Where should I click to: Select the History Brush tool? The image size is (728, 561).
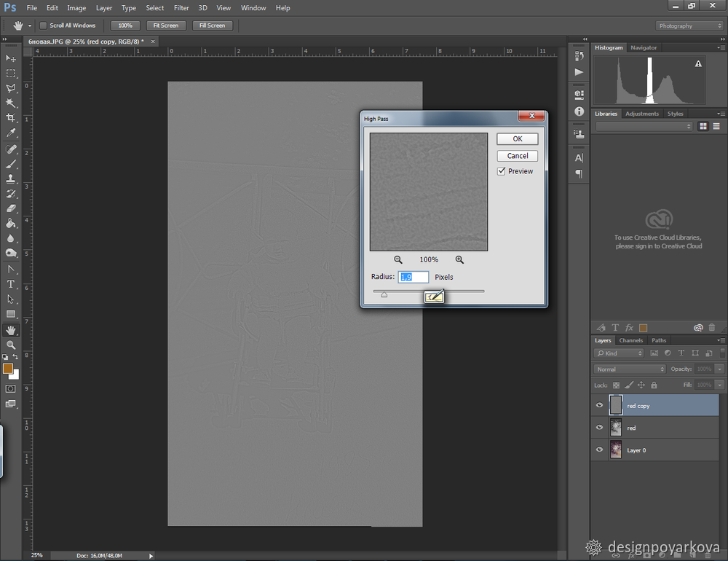click(11, 193)
